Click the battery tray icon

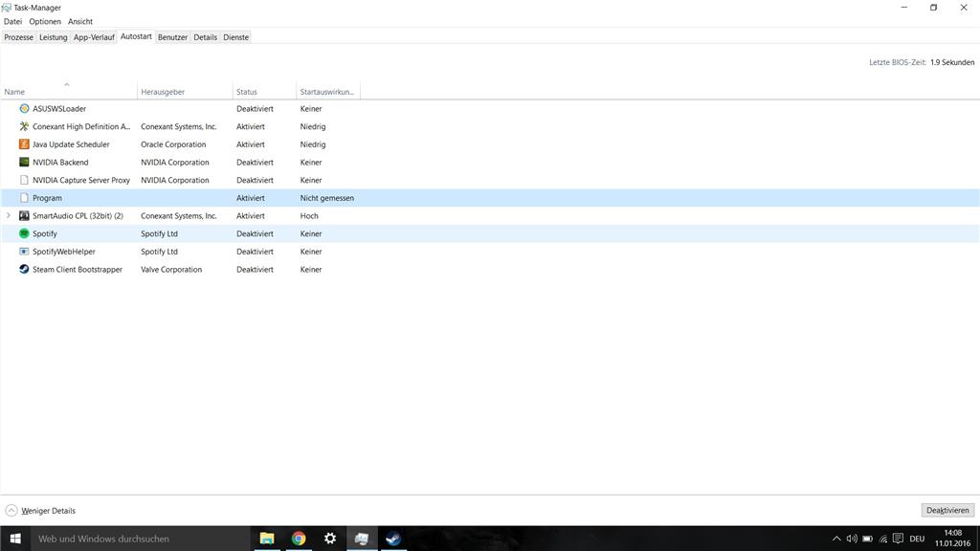click(x=867, y=539)
